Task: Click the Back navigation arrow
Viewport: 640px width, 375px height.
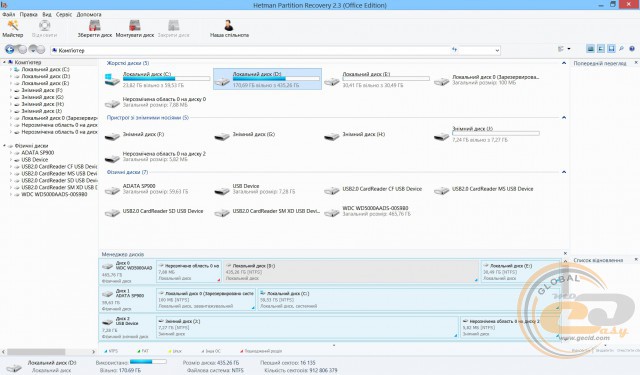Action: coord(10,49)
